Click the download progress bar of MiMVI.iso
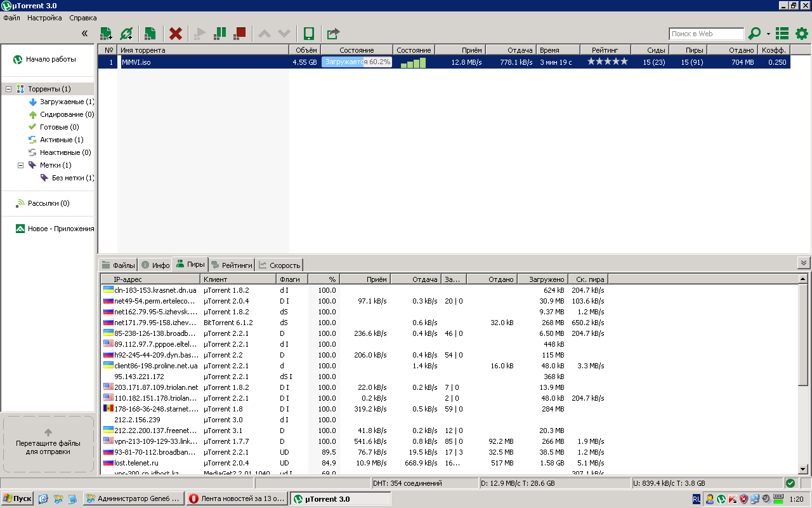 coord(356,62)
